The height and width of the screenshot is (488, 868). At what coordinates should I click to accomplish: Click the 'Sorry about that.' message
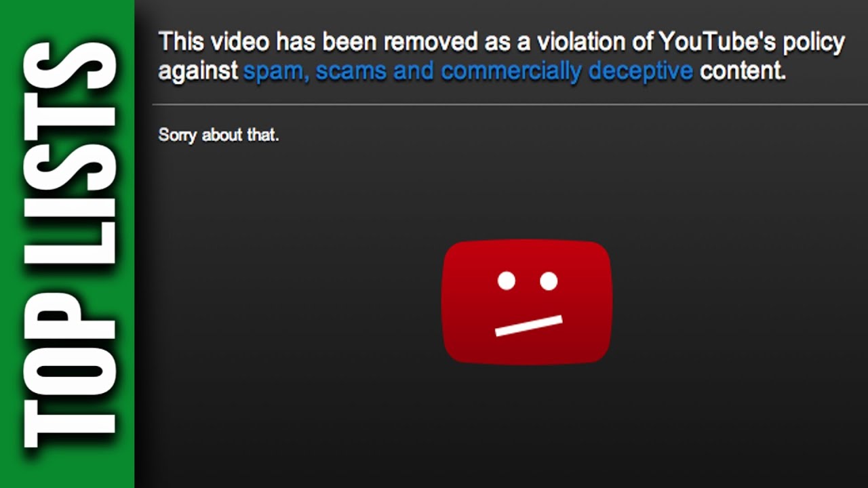coord(218,135)
